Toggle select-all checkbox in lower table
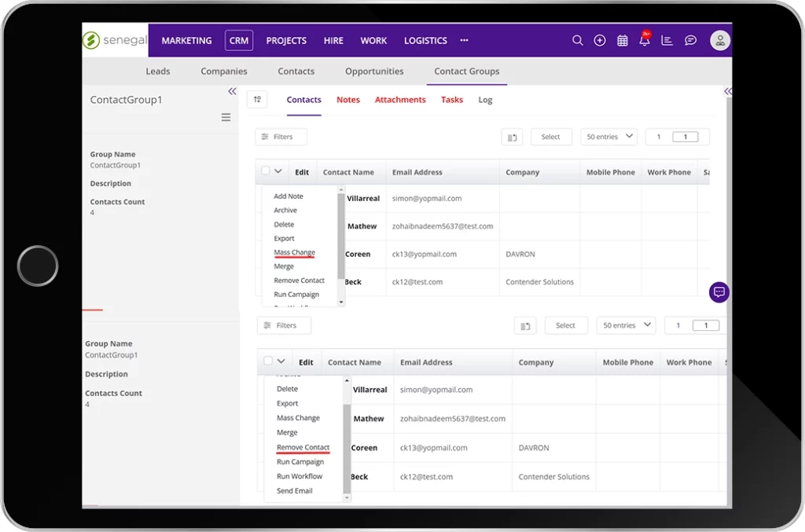The image size is (805, 532). pos(268,361)
